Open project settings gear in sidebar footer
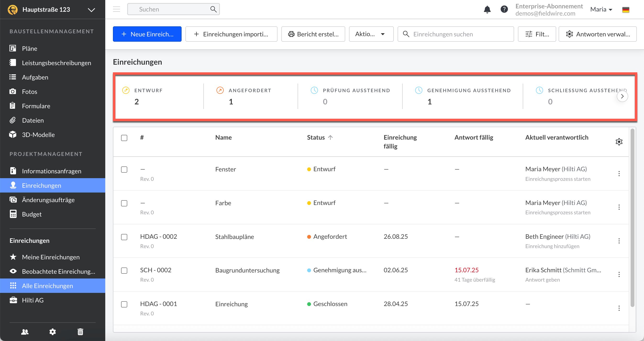 pos(52,332)
